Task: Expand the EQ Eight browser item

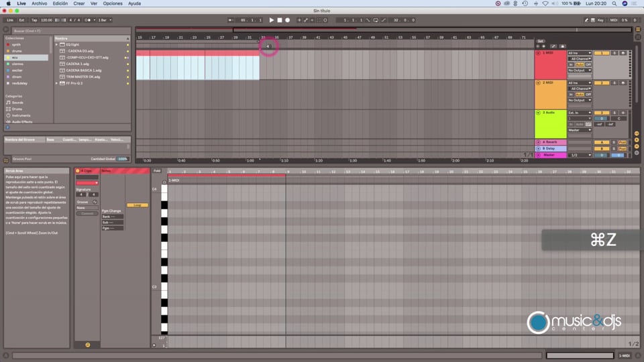Action: [x=56, y=44]
